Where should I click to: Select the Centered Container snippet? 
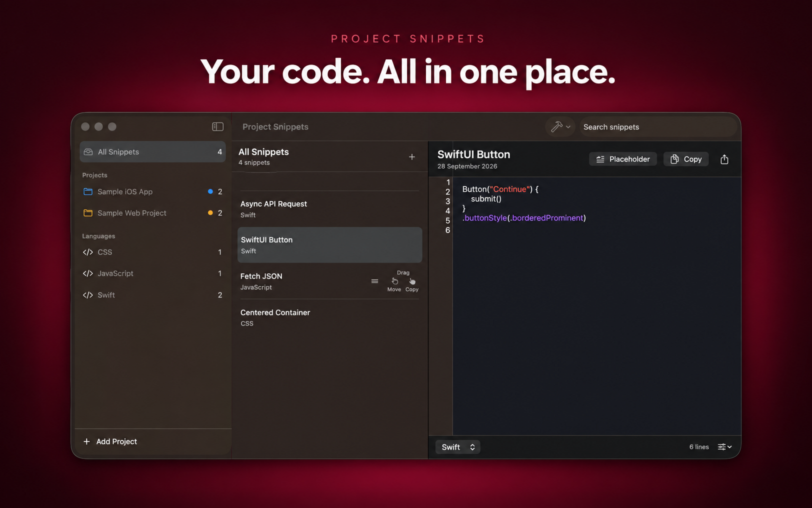tap(330, 317)
